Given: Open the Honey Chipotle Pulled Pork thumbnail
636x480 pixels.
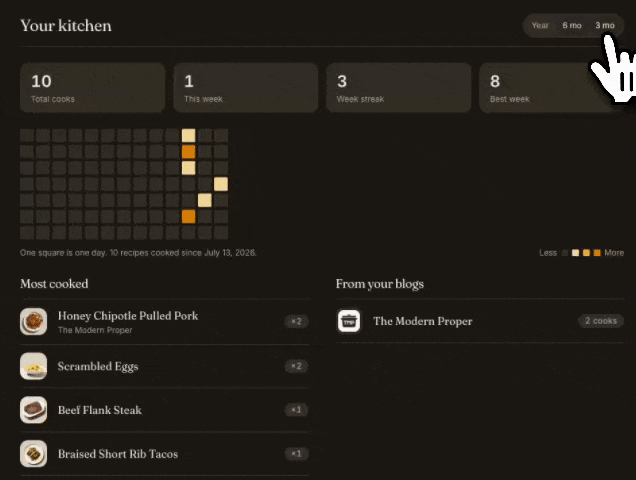Looking at the screenshot, I should [x=33, y=321].
